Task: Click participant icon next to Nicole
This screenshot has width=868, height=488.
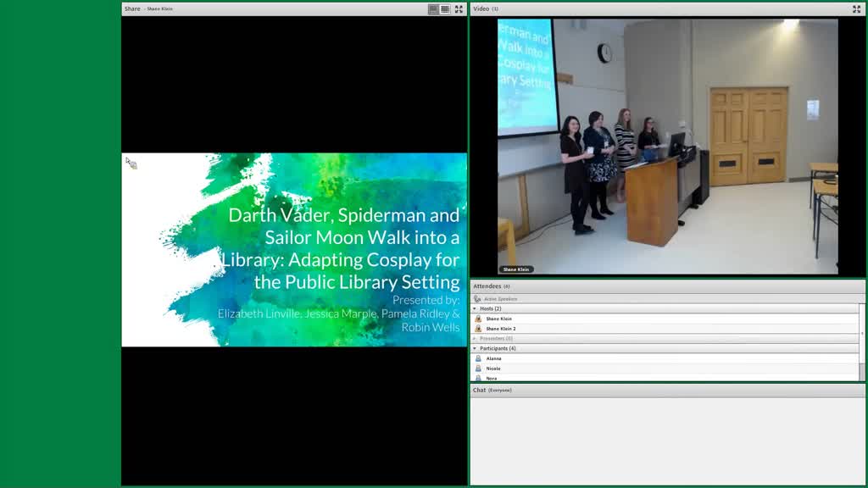Action: (x=478, y=369)
